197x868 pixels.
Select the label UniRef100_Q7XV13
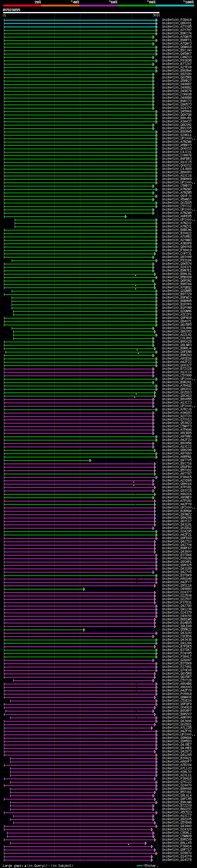click(x=177, y=419)
